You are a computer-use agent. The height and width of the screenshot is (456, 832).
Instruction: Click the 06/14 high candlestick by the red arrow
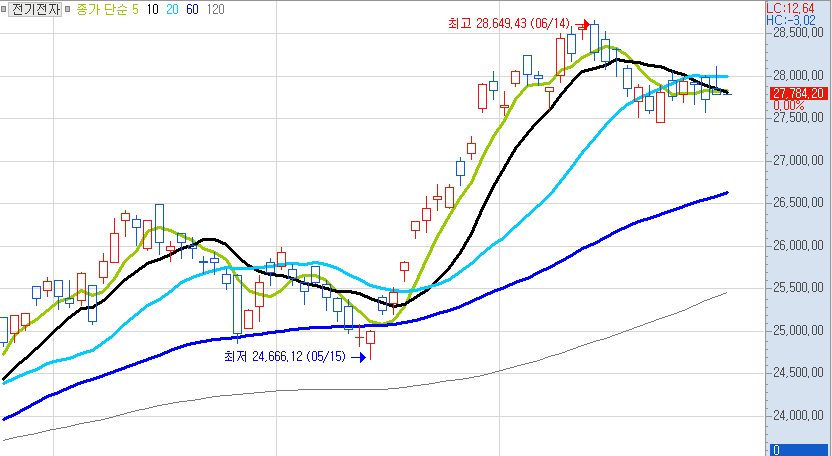point(594,40)
